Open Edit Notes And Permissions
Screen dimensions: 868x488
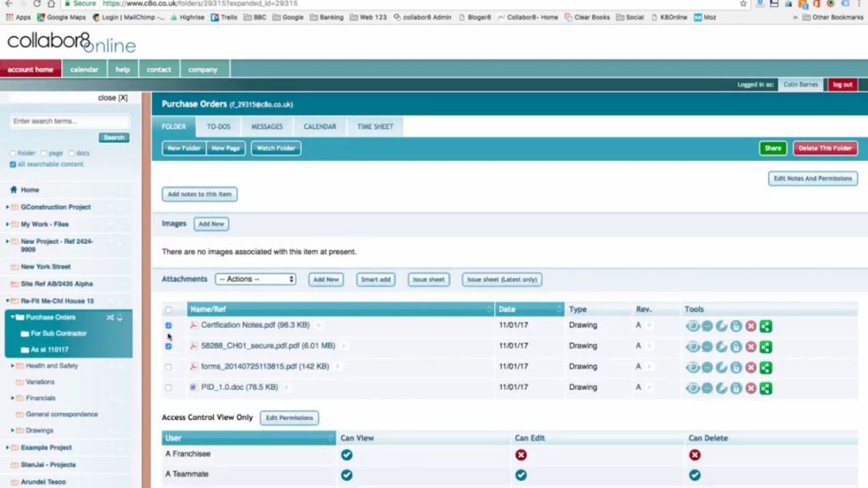(x=812, y=179)
